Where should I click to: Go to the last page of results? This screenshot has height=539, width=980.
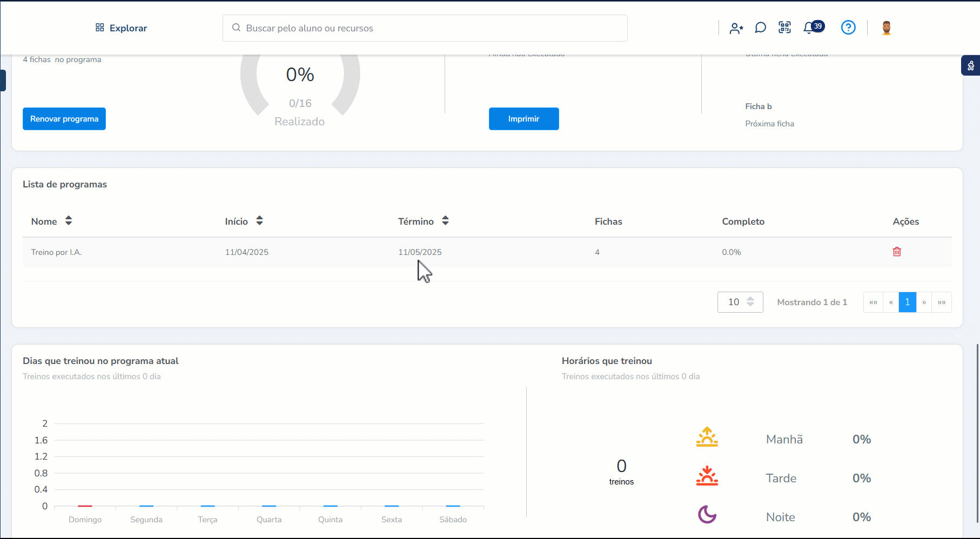pyautogui.click(x=942, y=302)
